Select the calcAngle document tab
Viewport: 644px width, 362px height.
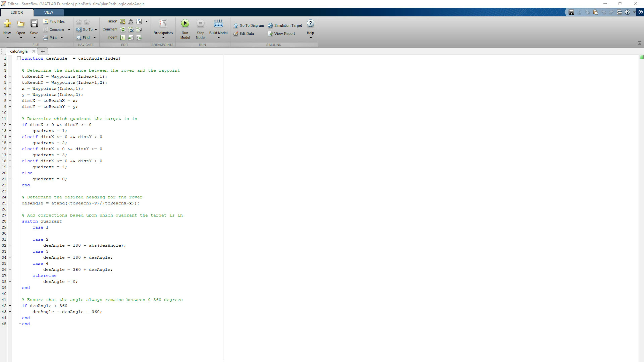coord(19,51)
